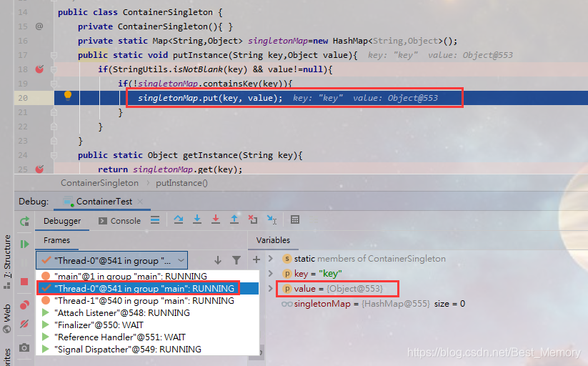
Task: Click Step Into blue arrow icon
Action: click(197, 219)
